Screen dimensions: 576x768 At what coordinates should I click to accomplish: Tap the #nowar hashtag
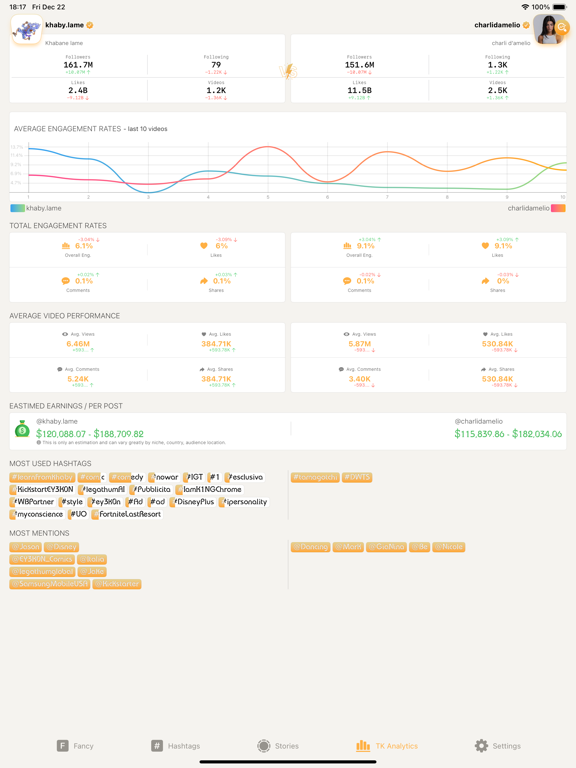[x=164, y=477]
